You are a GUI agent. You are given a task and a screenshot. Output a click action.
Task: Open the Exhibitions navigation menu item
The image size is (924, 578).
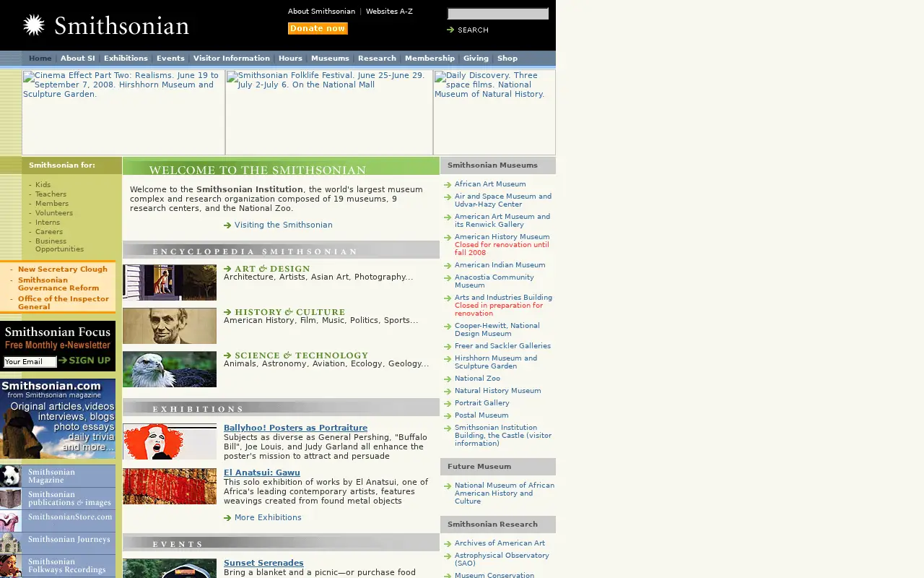coord(126,59)
